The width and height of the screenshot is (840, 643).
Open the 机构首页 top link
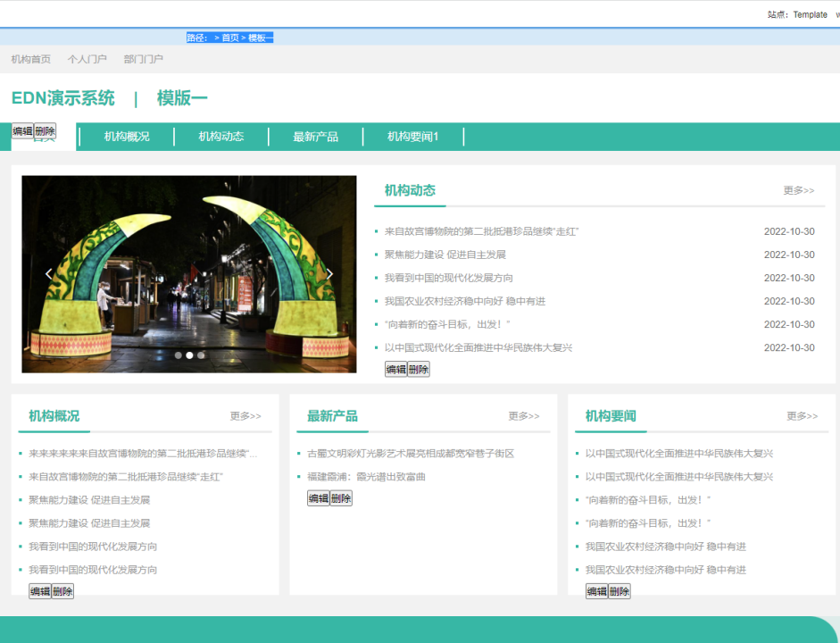31,59
